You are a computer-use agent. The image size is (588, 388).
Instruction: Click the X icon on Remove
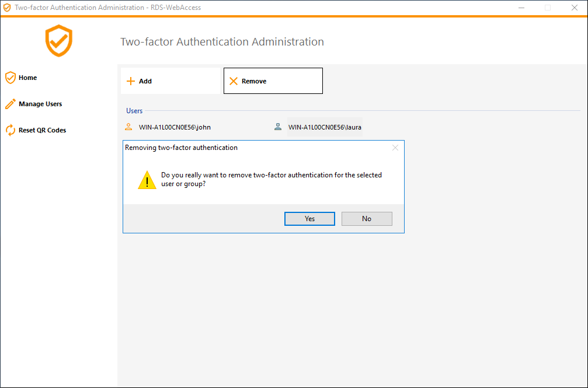[233, 81]
